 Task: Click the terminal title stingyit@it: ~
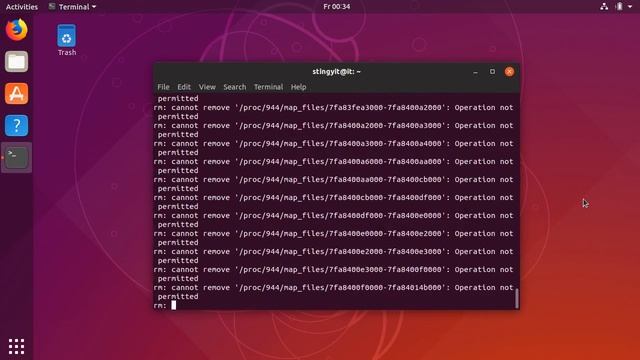[x=336, y=71]
